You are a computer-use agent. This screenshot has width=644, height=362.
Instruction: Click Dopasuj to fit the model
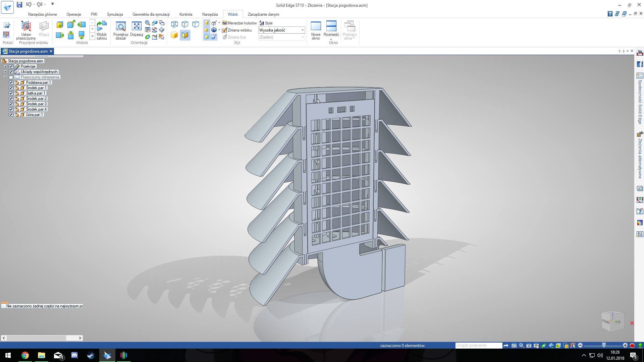137,29
